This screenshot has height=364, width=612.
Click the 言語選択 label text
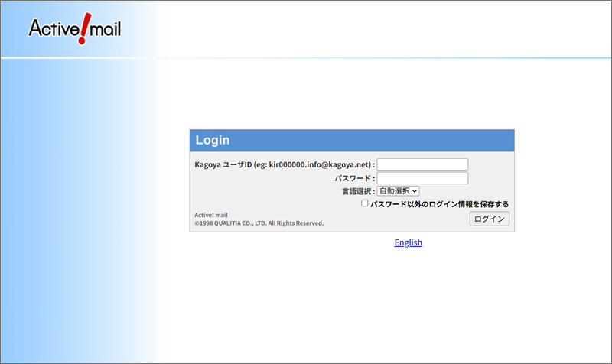(x=356, y=191)
